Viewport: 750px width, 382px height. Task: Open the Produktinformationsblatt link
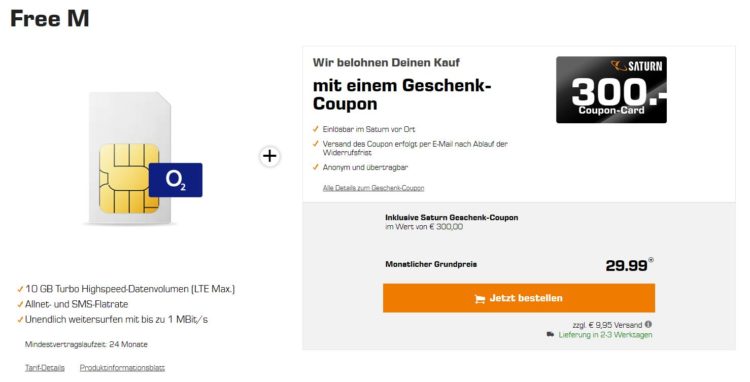tap(122, 368)
